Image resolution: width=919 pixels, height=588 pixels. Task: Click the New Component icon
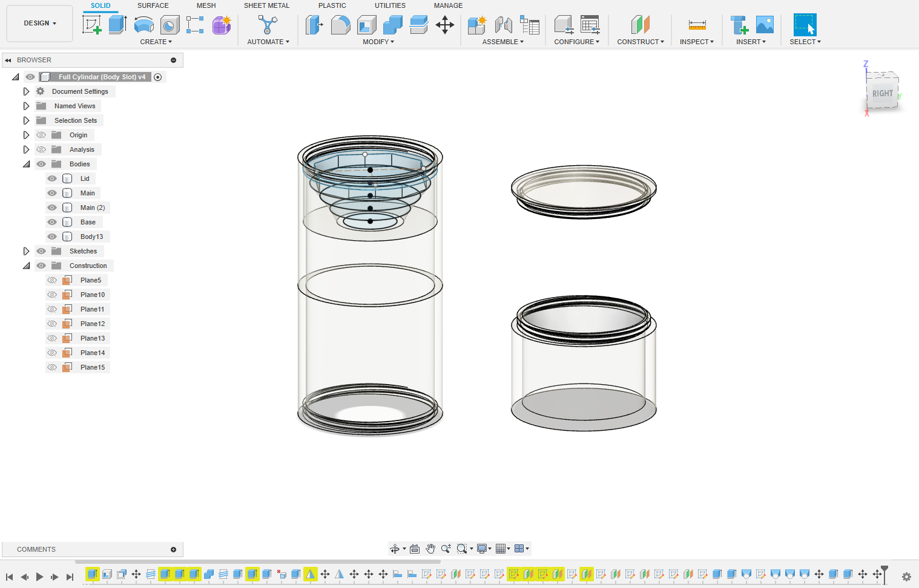(x=477, y=25)
